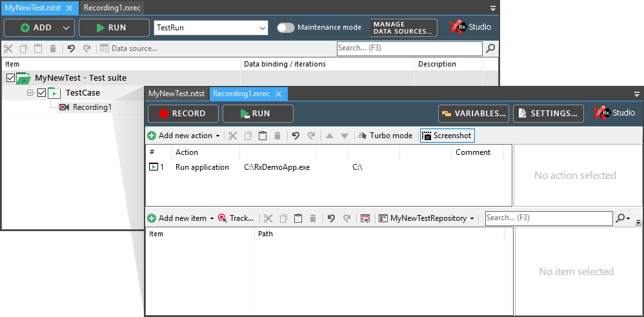This screenshot has width=644, height=317.
Task: Open tab list dropdown in recording window
Action: point(637,94)
